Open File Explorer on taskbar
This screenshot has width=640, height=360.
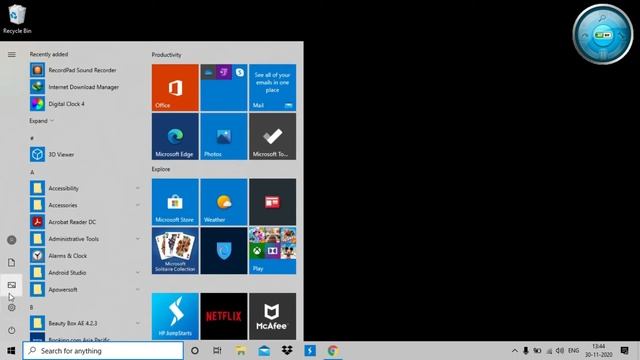pyautogui.click(x=241, y=351)
